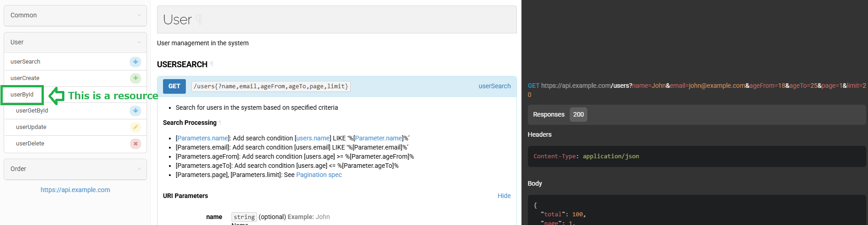The image size is (868, 225).
Task: Collapse the Common section chevron
Action: coord(139,16)
